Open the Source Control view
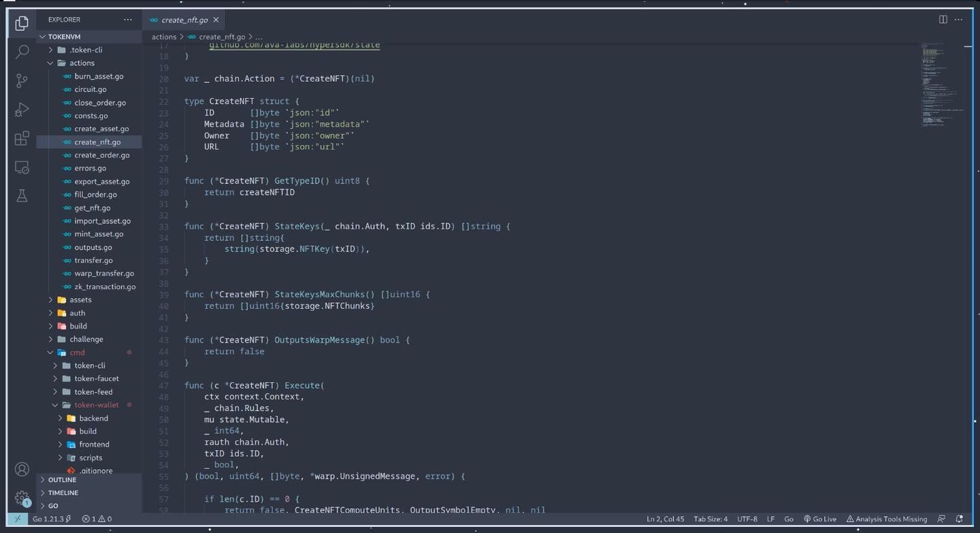Viewport: 980px width, 533px height. 22,80
